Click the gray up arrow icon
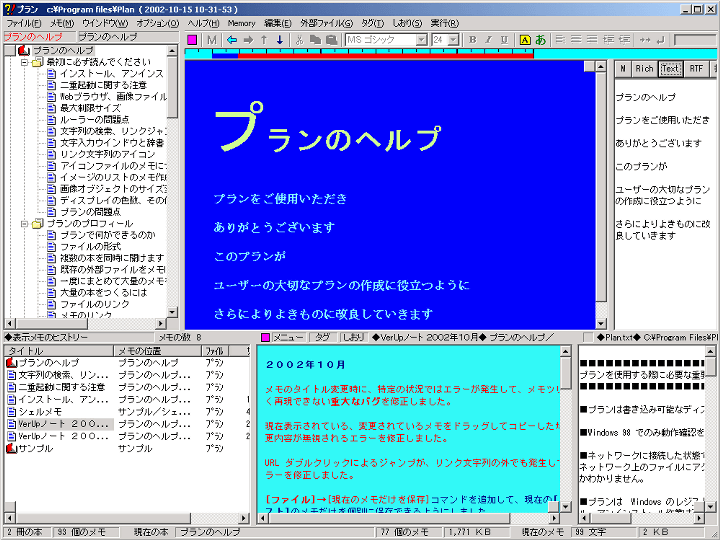The image size is (720, 540). point(264,40)
